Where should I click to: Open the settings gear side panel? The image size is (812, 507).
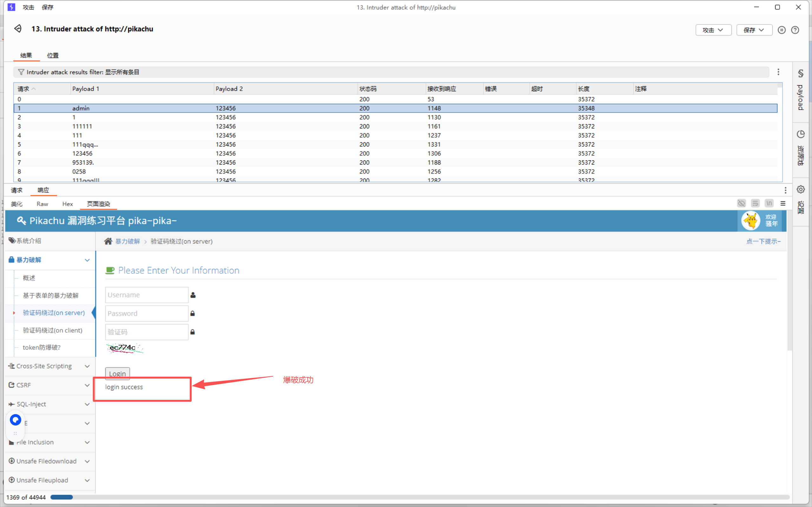801,190
